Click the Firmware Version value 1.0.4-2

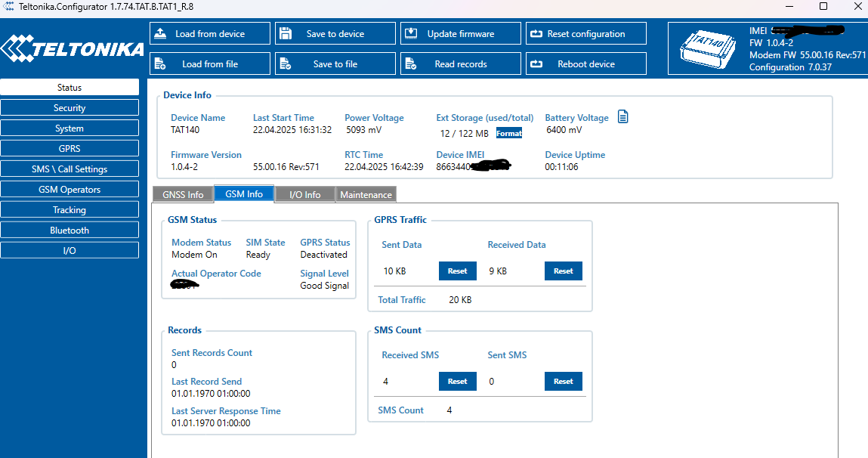(184, 167)
